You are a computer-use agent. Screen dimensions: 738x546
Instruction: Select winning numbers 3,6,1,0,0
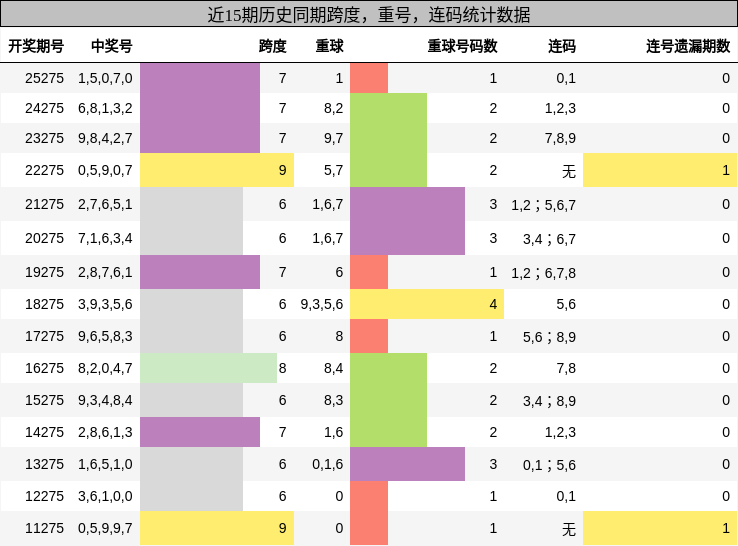105,496
